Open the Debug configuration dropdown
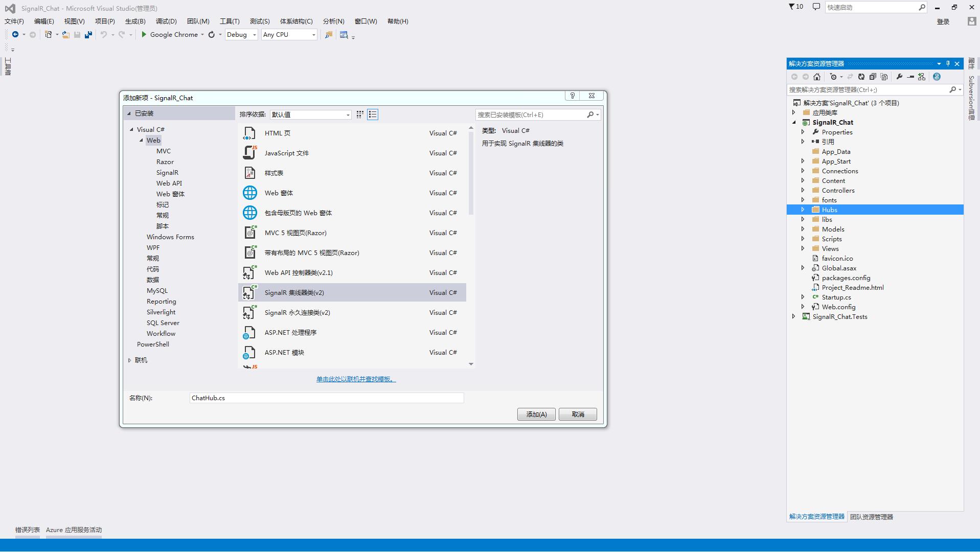The width and height of the screenshot is (980, 552). point(241,35)
